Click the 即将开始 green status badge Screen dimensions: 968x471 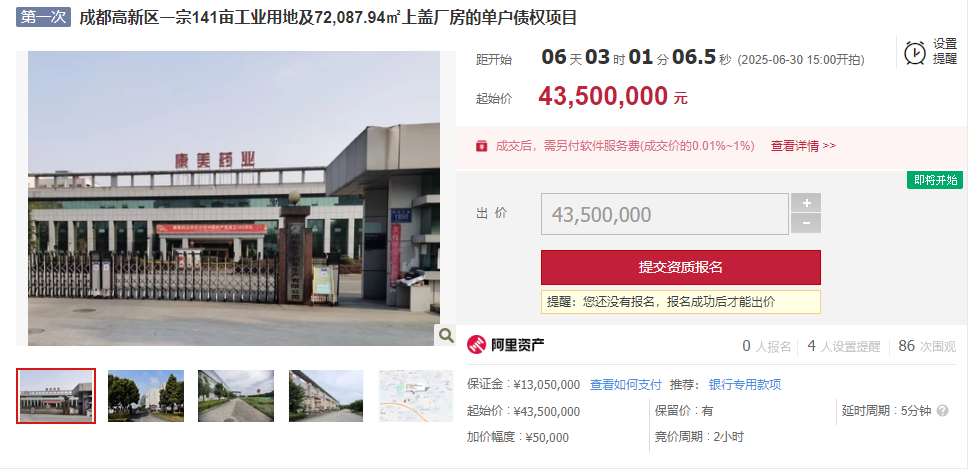coord(935,180)
